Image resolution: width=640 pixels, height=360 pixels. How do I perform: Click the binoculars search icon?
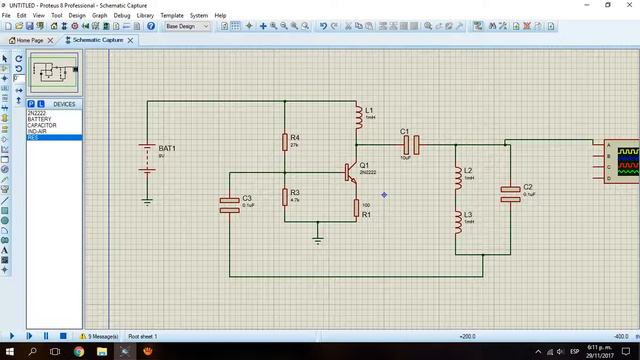point(493,26)
